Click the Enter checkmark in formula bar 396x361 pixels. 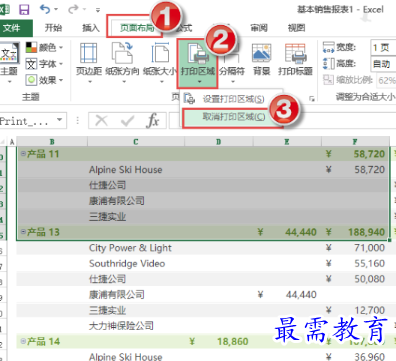(x=127, y=120)
